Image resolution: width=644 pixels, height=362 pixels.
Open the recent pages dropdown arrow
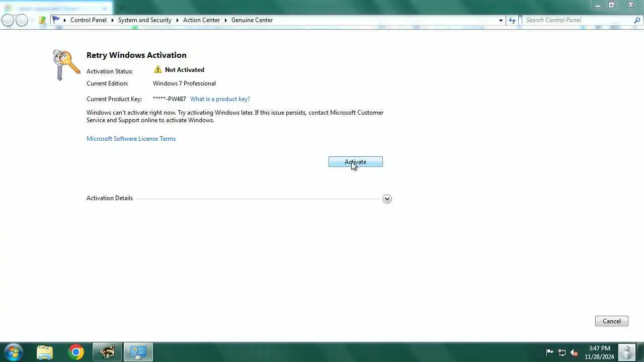tap(32, 21)
